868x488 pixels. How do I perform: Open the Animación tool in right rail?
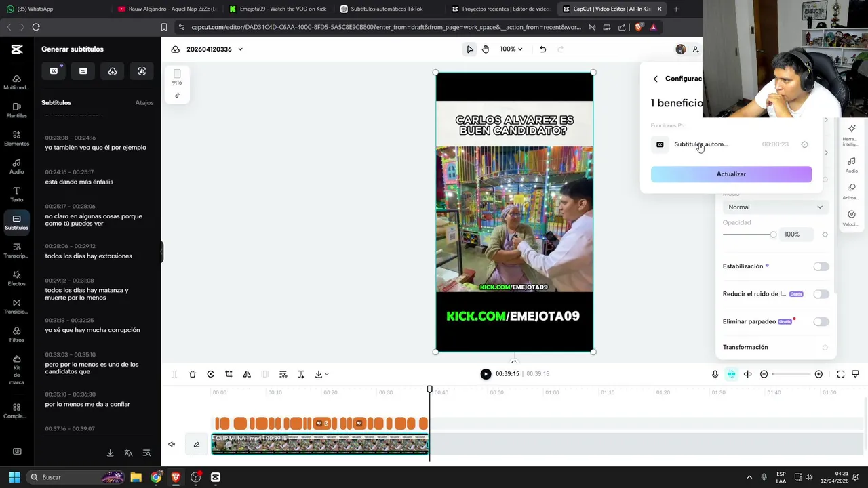pos(851,191)
